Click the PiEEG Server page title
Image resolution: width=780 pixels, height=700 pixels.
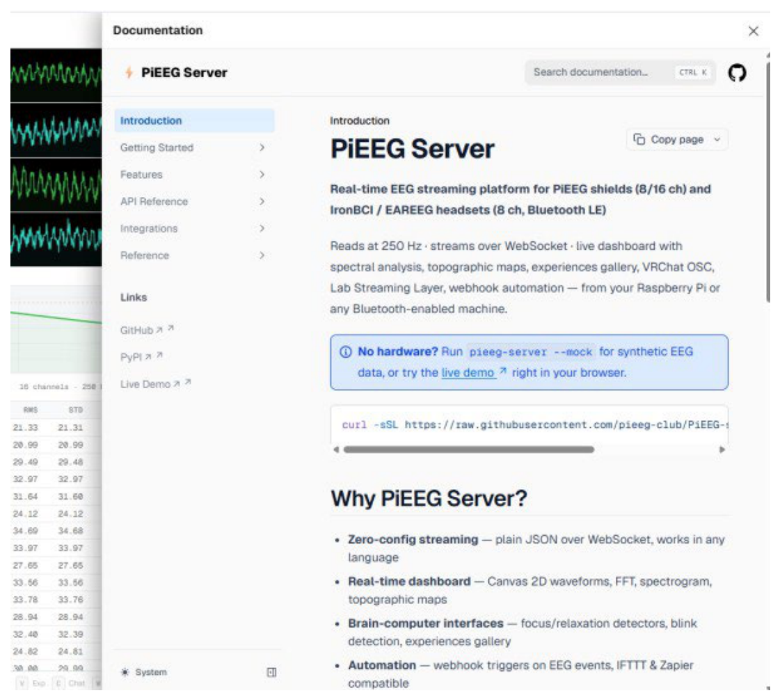pyautogui.click(x=413, y=149)
